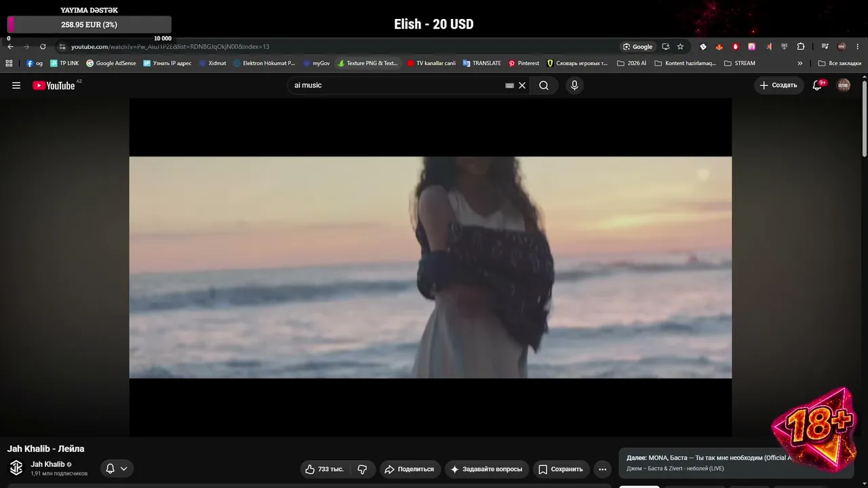Go back in browser history

[x=10, y=47]
